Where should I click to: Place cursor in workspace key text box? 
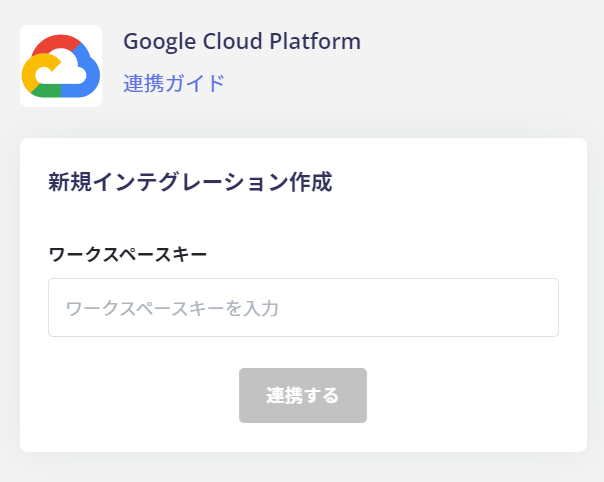pos(304,307)
